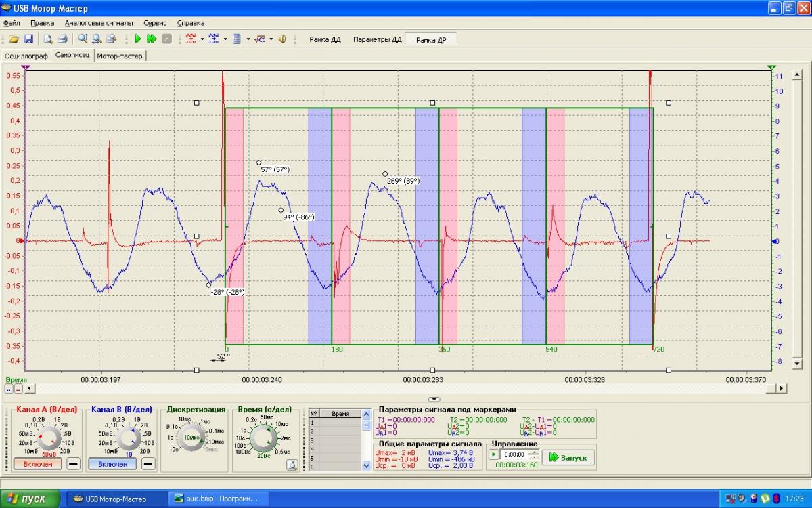
Task: Click the printer icon in toolbar
Action: point(62,39)
